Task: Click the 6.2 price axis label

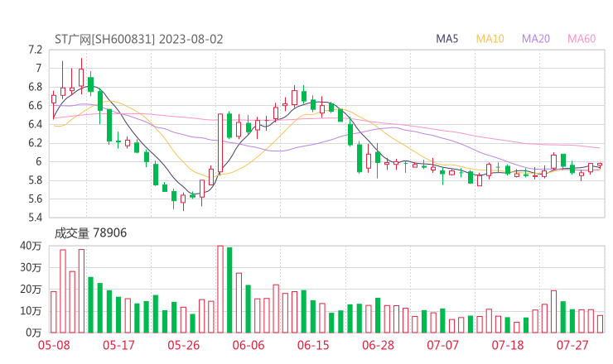Action: 35,143
